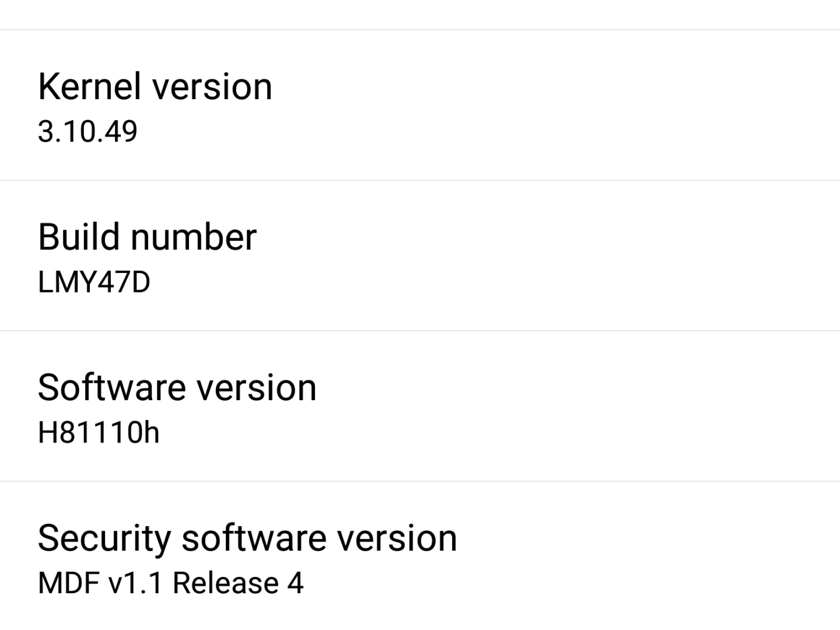Select the Release 4 text
This screenshot has width=840, height=630.
pyautogui.click(x=238, y=583)
